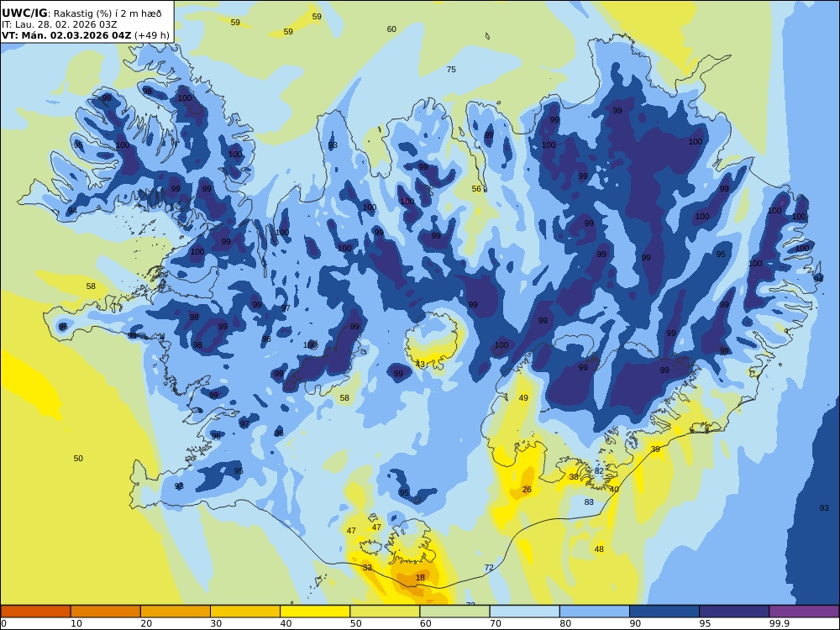Click the '70' legend tick label

pyautogui.click(x=496, y=623)
